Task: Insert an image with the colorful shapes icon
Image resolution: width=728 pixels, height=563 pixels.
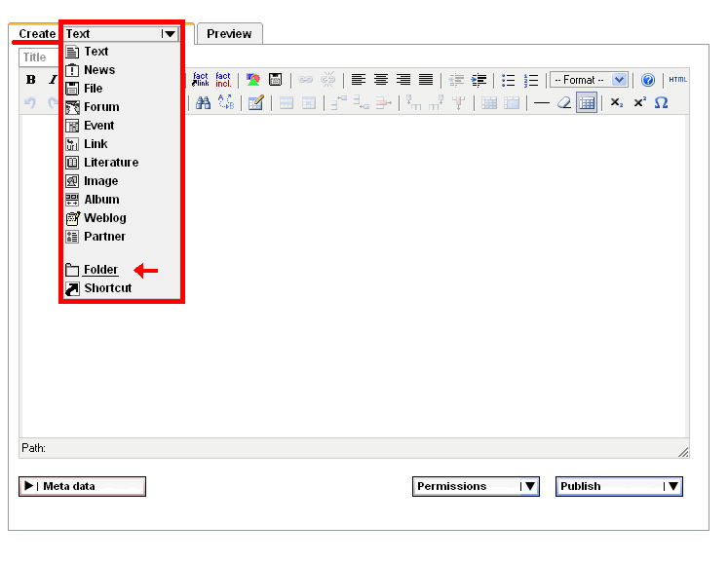Action: [253, 80]
